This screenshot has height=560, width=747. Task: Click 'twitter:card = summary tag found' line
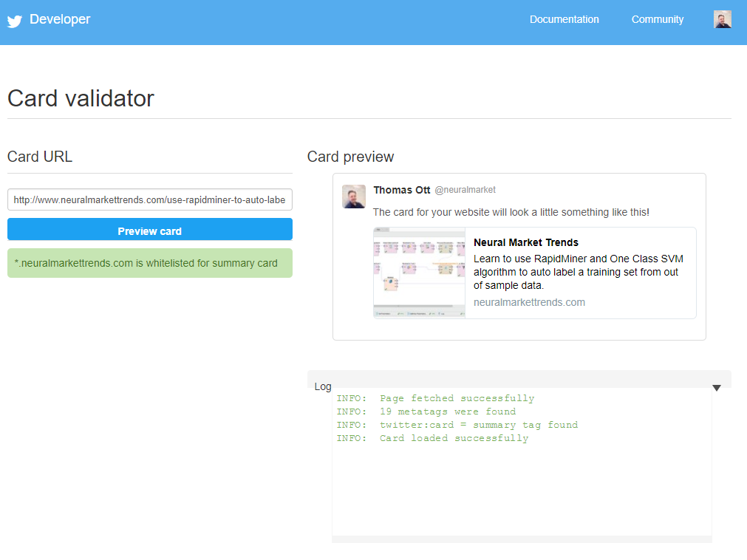tap(457, 425)
